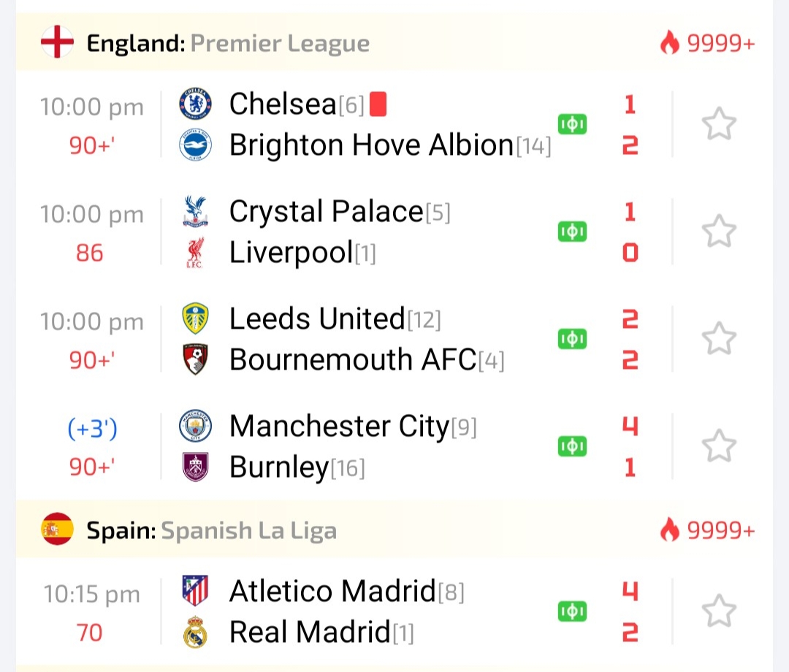Screen dimensions: 789x672
Task: Star the Leeds United vs Bournemouth match
Action: tap(719, 339)
